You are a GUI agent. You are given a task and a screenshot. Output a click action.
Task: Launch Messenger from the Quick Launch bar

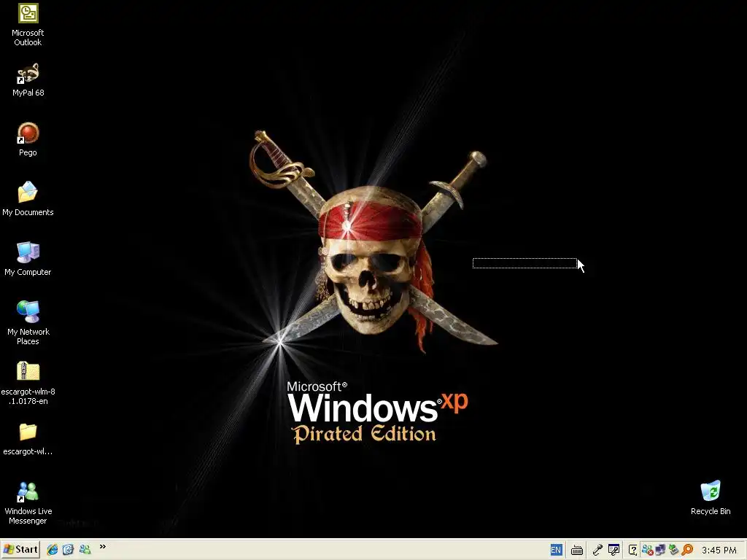click(x=85, y=550)
